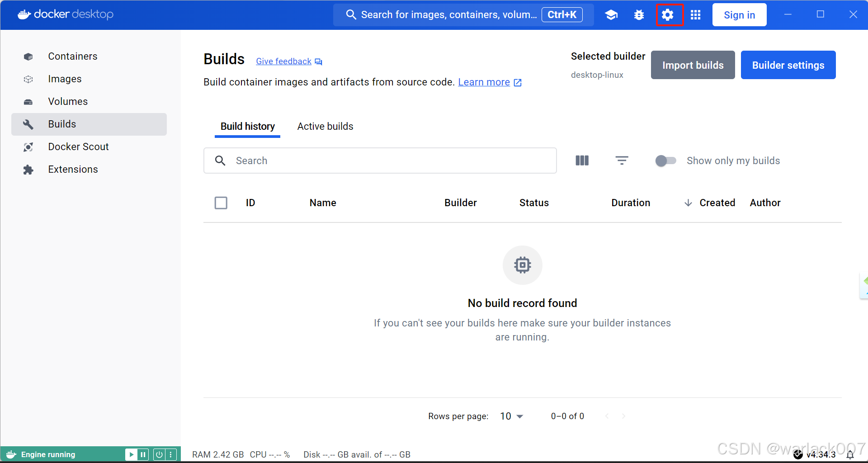Open Builder settings
868x463 pixels.
(788, 65)
